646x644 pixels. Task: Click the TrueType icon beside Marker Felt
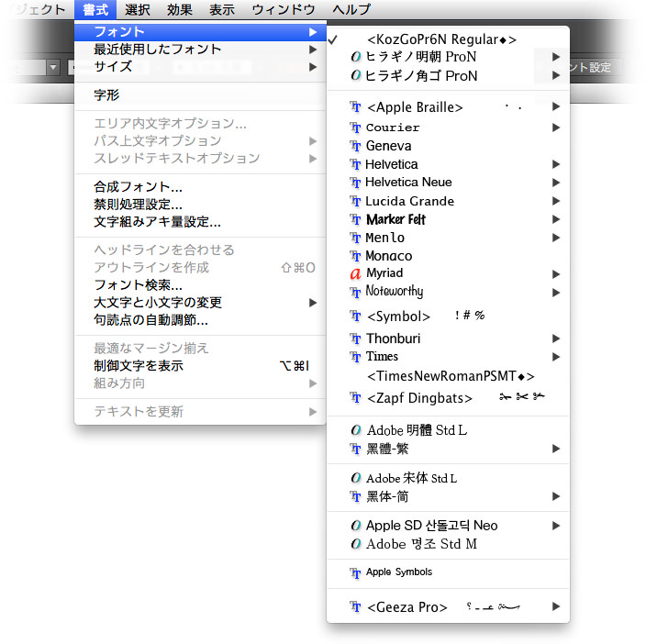click(355, 219)
